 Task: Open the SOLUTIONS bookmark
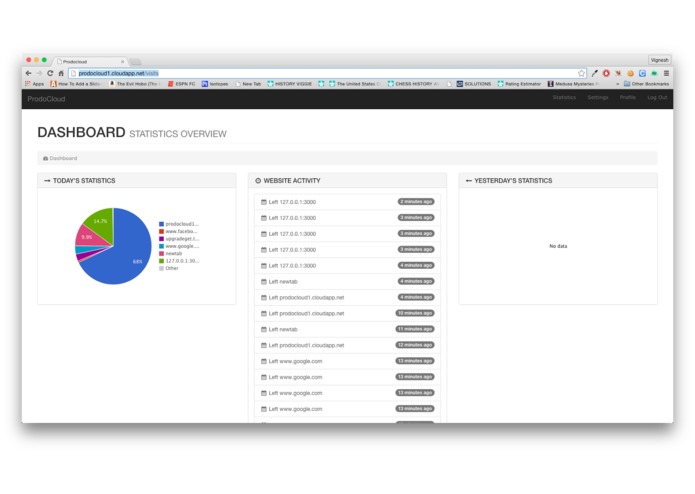coord(474,84)
